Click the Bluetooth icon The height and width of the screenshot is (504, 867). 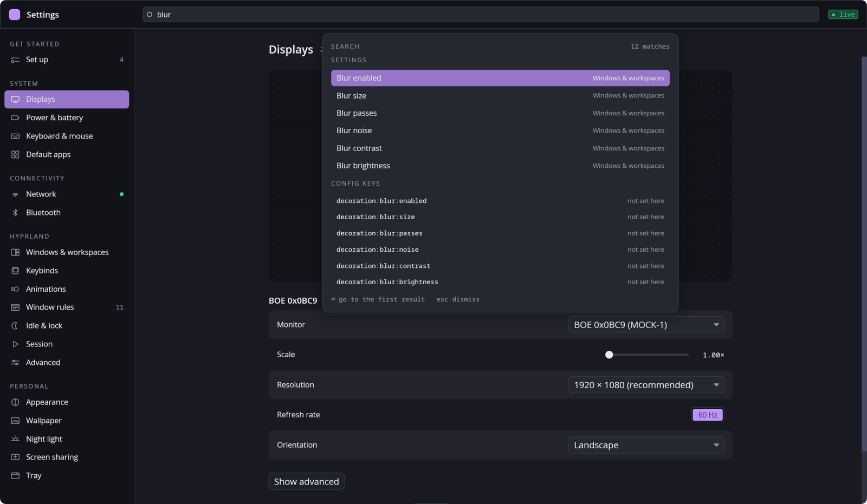pyautogui.click(x=15, y=213)
